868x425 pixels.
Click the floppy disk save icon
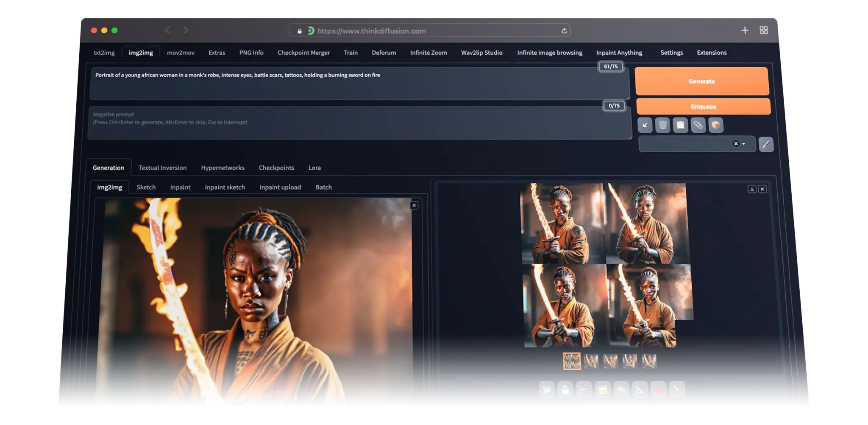tap(565, 389)
